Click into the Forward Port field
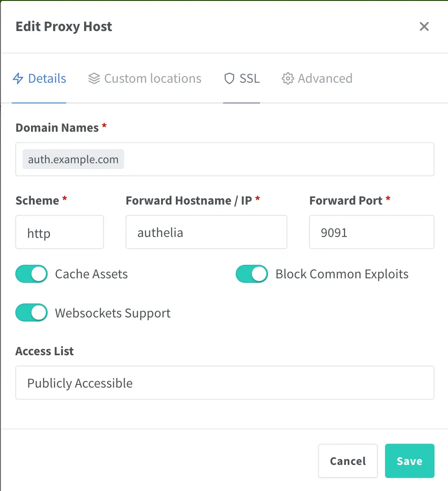The width and height of the screenshot is (448, 491). point(371,232)
